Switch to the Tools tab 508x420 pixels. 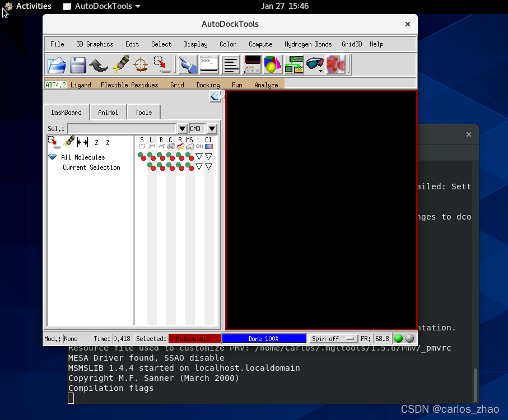[143, 113]
